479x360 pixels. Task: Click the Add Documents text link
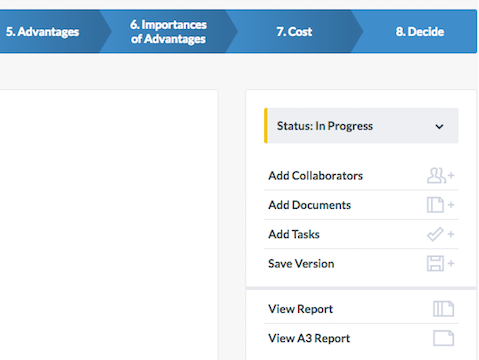309,205
